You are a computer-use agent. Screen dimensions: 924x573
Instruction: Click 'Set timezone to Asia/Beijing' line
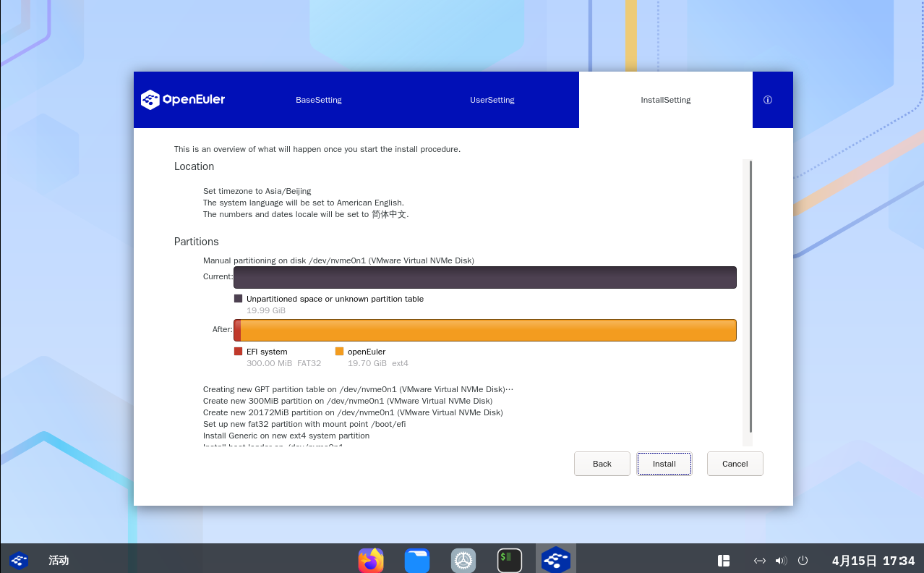tap(257, 191)
